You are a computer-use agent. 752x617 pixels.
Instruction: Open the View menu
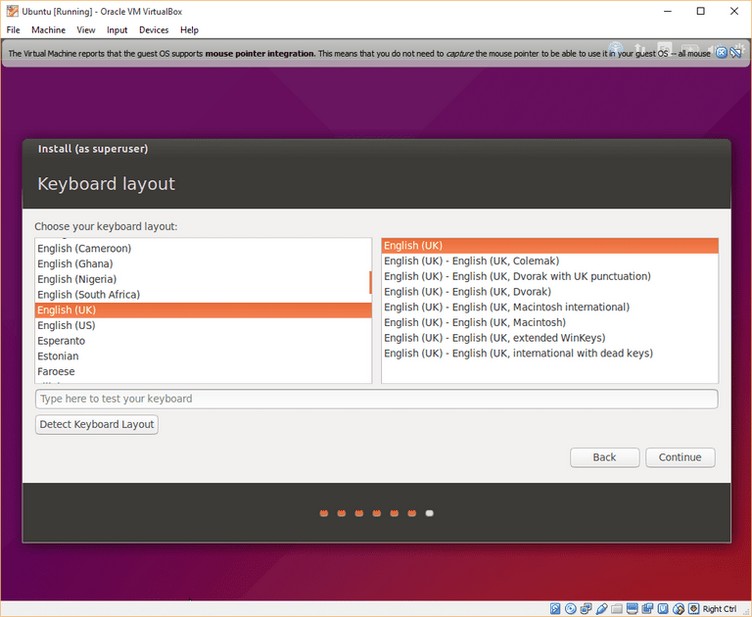pos(86,30)
